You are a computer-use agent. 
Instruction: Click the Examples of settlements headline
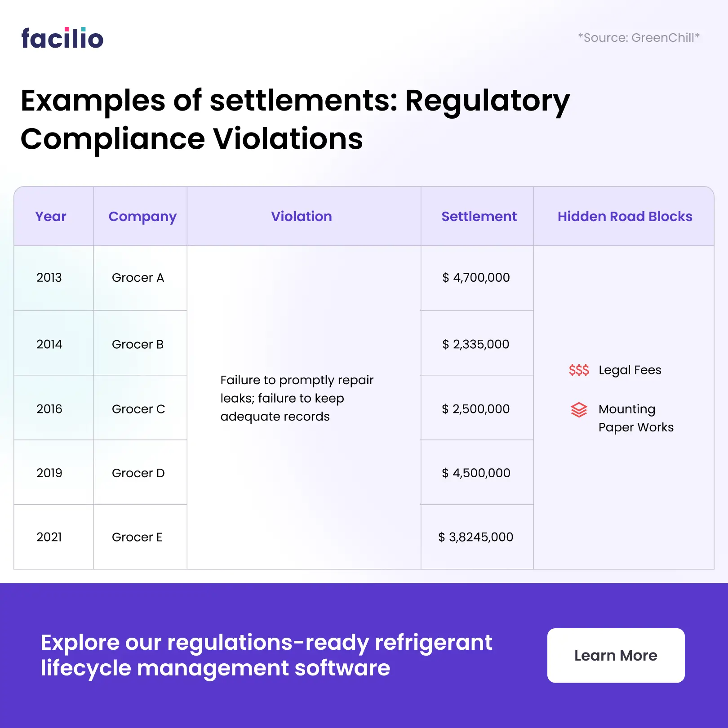pyautogui.click(x=295, y=119)
